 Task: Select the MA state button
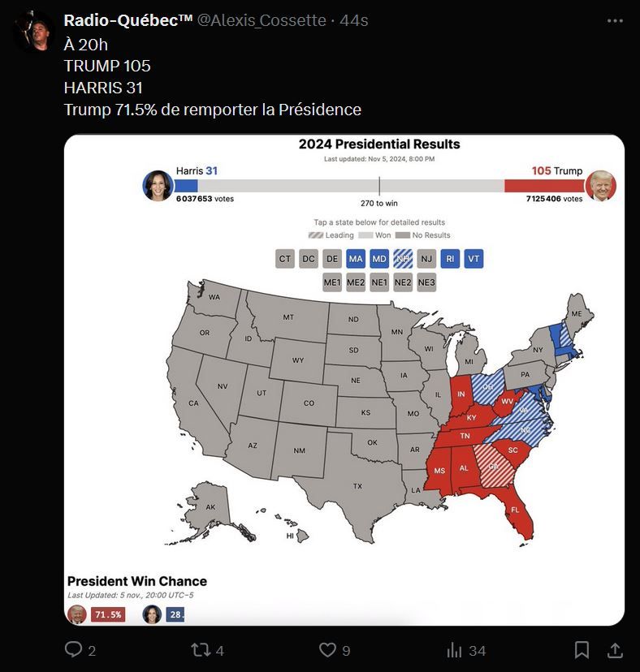(355, 259)
